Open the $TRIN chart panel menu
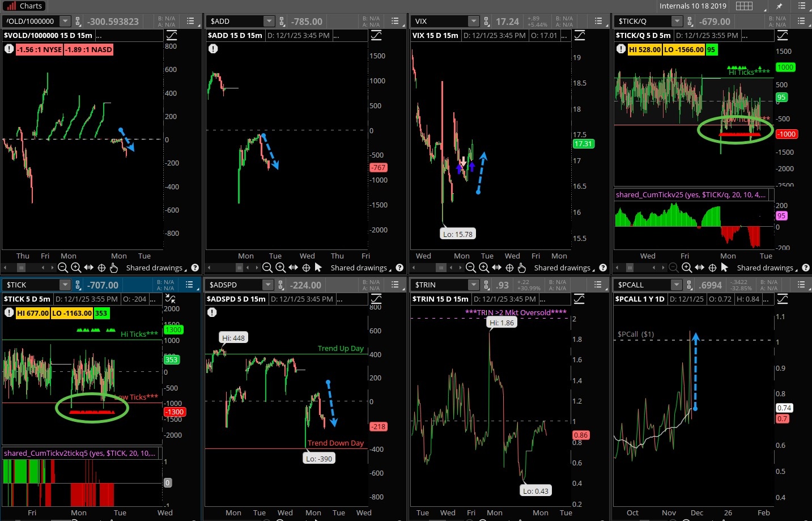 (x=598, y=285)
